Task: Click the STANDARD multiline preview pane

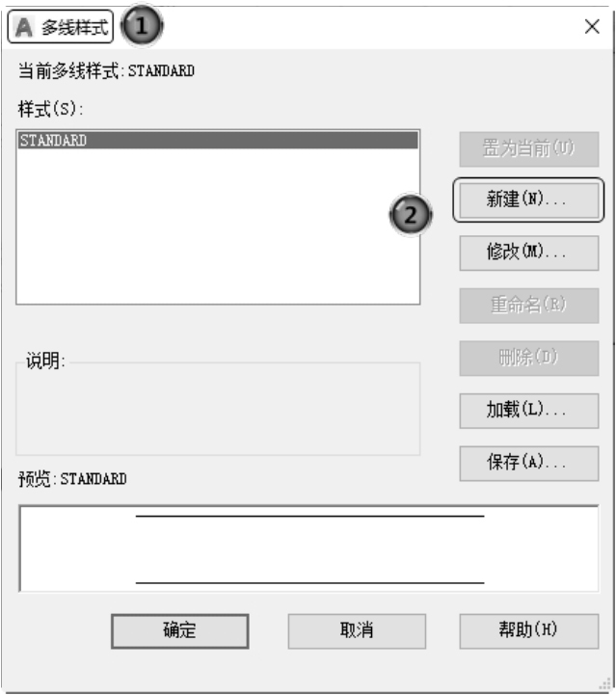Action: coord(308,548)
